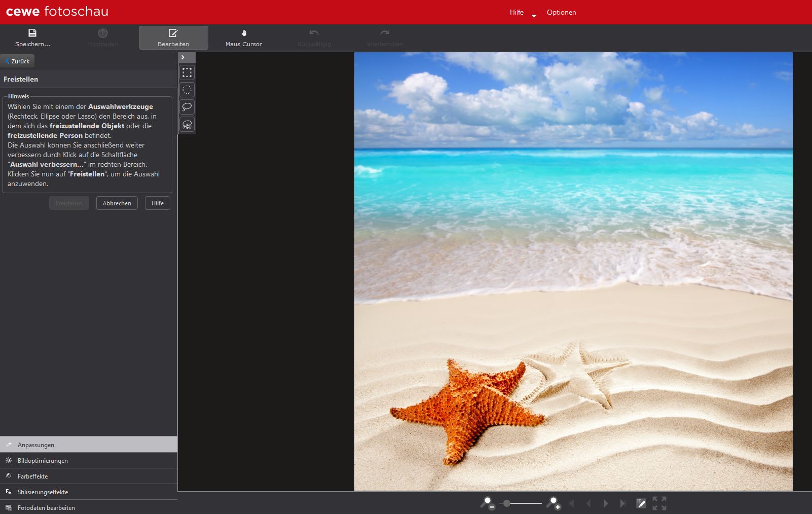Viewport: 812px width, 514px height.
Task: Click the Abbrechen button
Action: pos(117,203)
